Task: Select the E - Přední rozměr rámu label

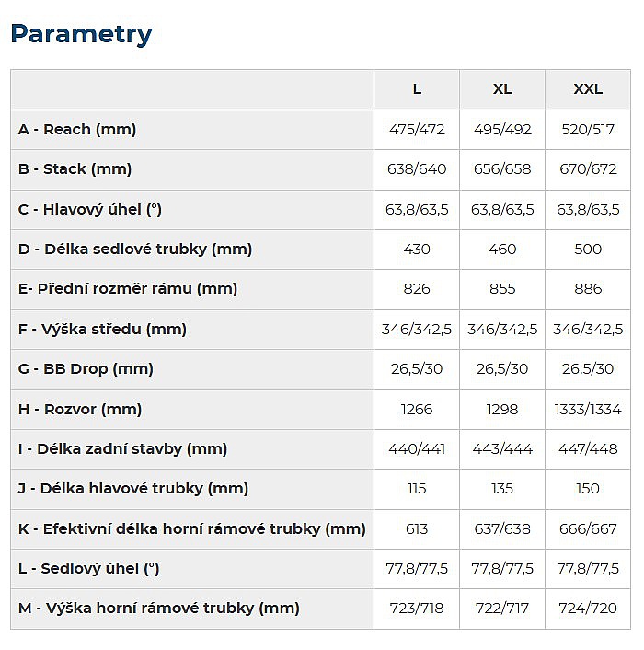Action: point(128,289)
